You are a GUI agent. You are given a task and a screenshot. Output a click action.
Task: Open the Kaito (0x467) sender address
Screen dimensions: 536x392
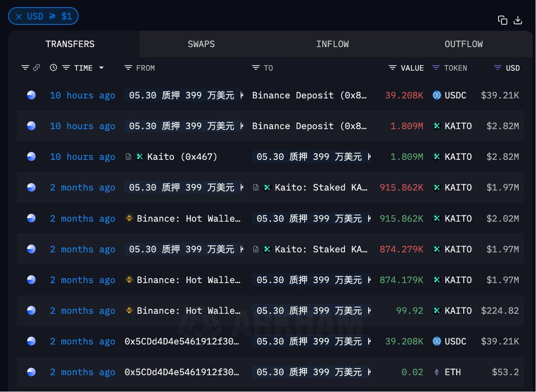coord(182,157)
